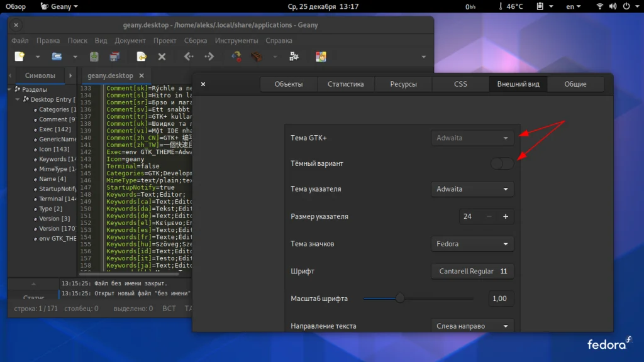The width and height of the screenshot is (644, 362).
Task: Click the Compile icon in the toolbar
Action: point(236,57)
